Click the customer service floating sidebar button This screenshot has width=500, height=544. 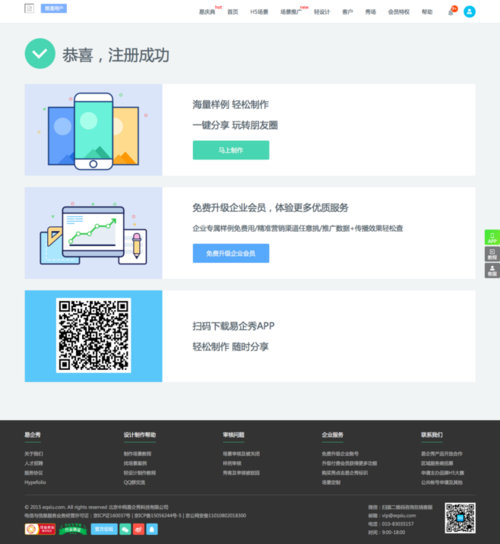(492, 271)
